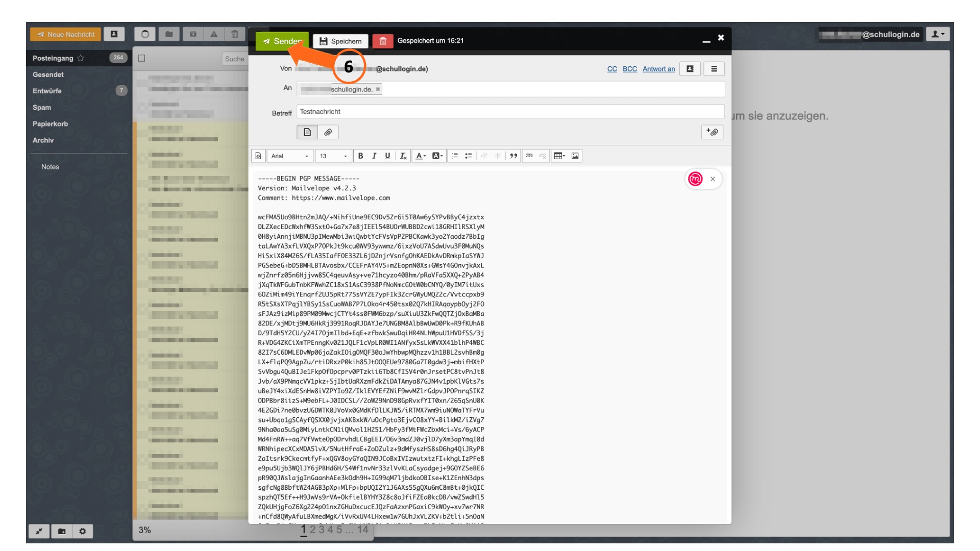The width and height of the screenshot is (980, 551).
Task: Open the Notes folder
Action: coord(50,167)
